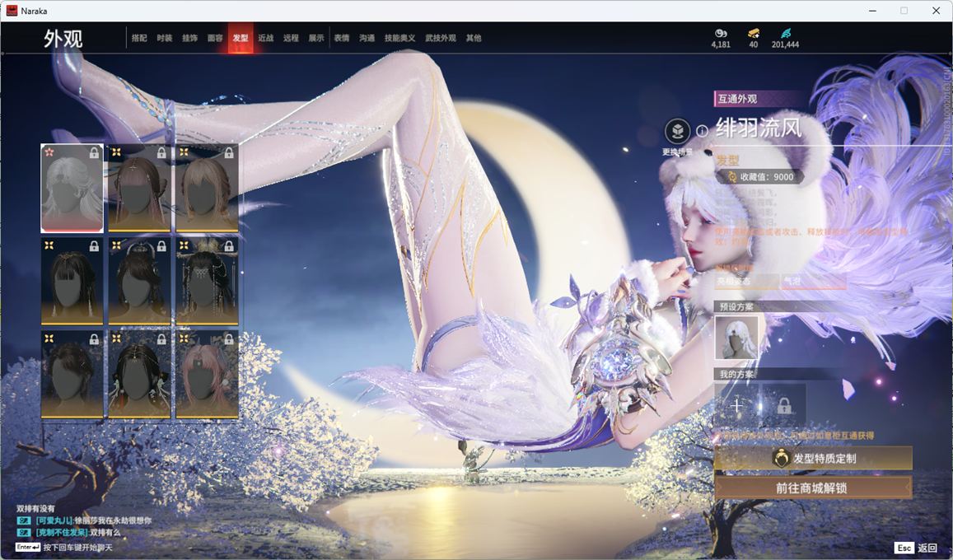Image resolution: width=953 pixels, height=560 pixels.
Task: Click 前往商城解锁 to unlock in store
Action: (813, 487)
